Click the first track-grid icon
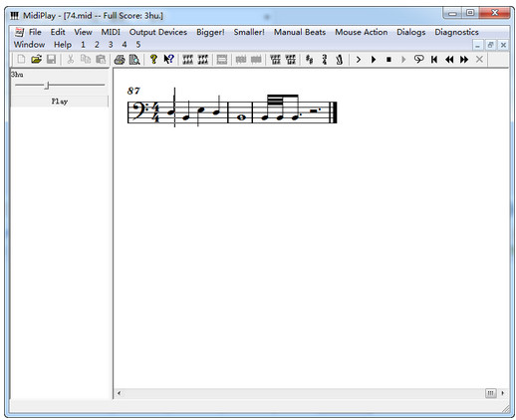516x420 pixels. click(275, 60)
